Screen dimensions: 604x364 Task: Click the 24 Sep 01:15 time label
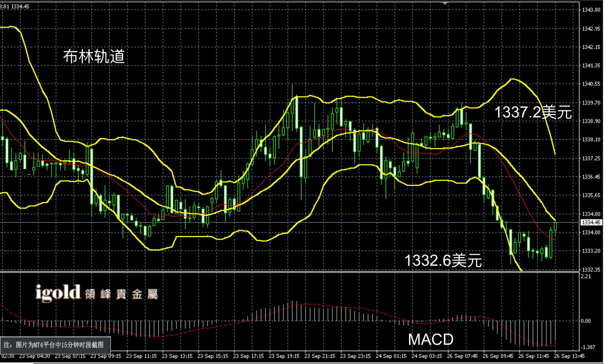(391, 356)
